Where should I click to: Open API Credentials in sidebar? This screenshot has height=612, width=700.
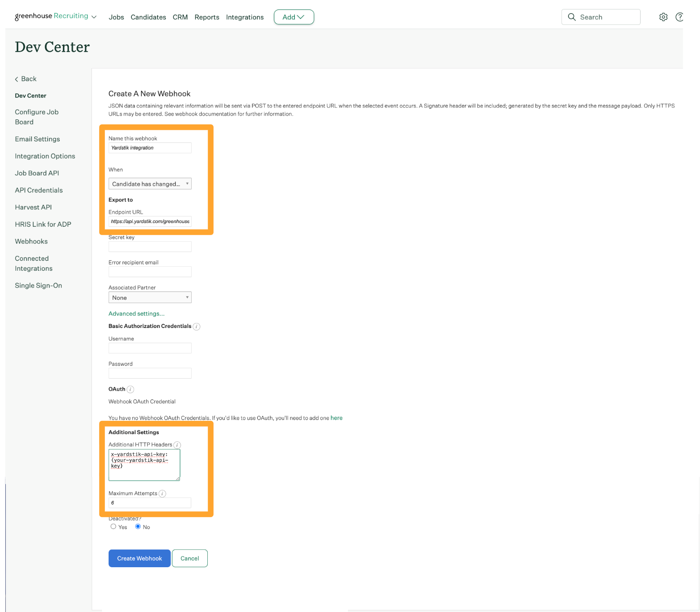click(x=39, y=190)
